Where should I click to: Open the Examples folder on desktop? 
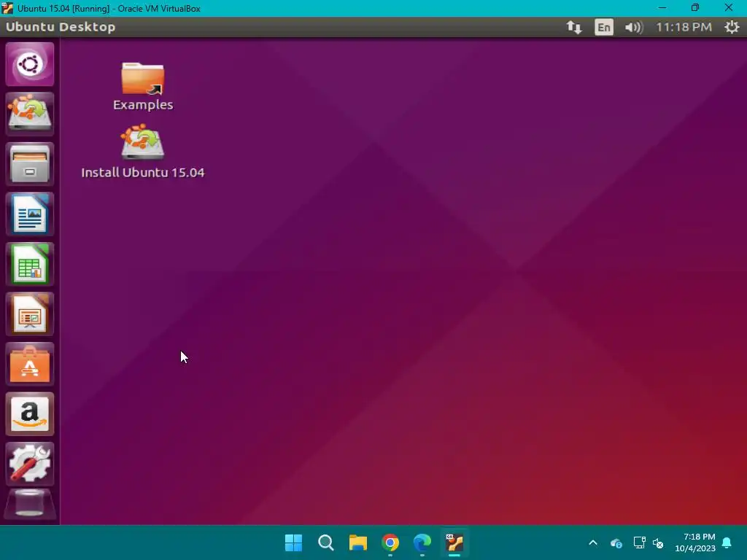[143, 87]
